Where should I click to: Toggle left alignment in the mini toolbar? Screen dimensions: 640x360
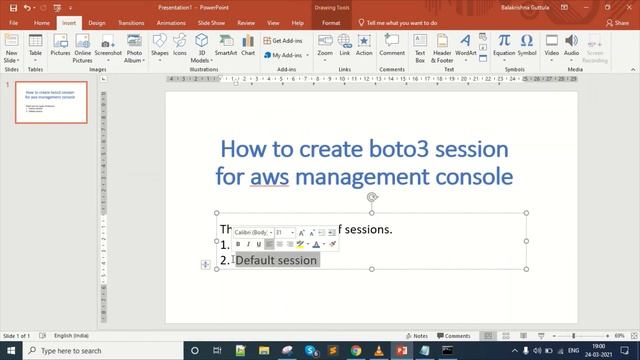click(x=269, y=244)
